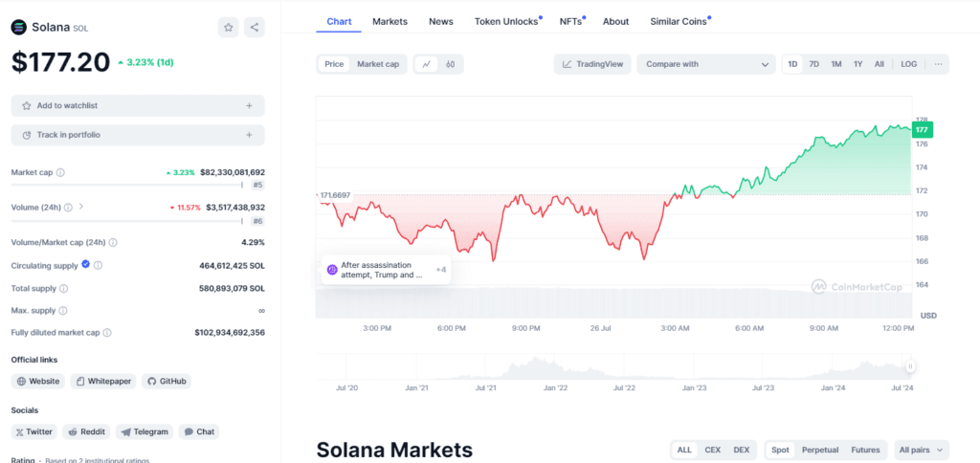Open the Reddit social link
This screenshot has width=980, height=463.
86,431
